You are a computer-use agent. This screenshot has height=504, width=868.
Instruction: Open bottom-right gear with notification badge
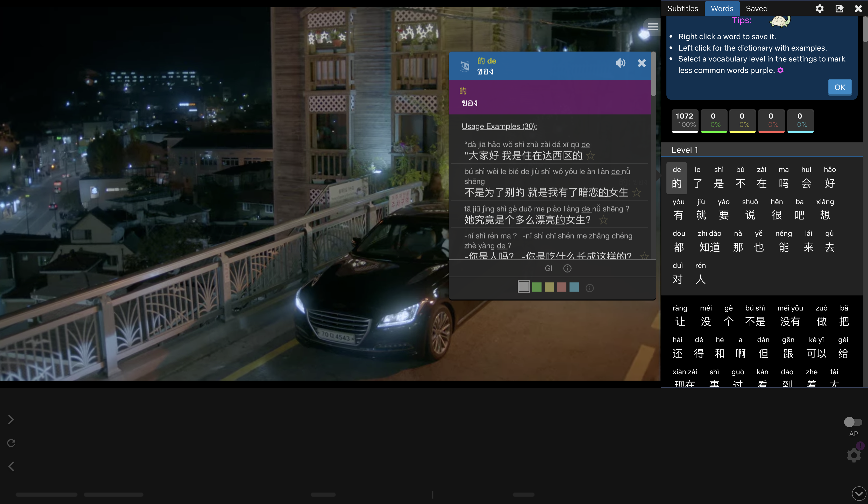[854, 455]
